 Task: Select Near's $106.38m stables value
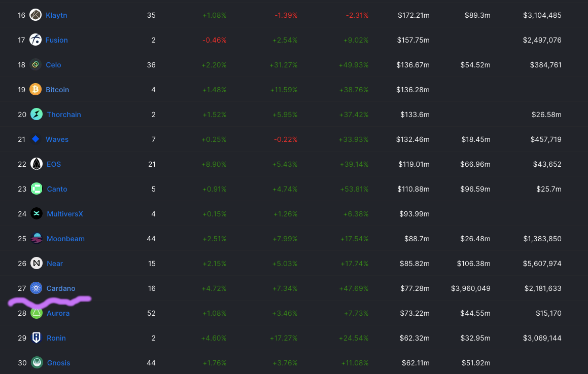pyautogui.click(x=474, y=264)
